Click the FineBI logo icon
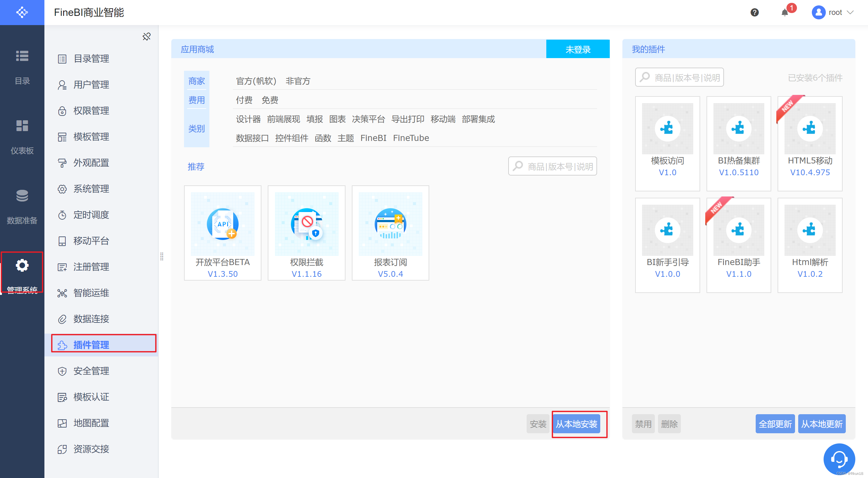Image resolution: width=868 pixels, height=478 pixels. [22, 12]
